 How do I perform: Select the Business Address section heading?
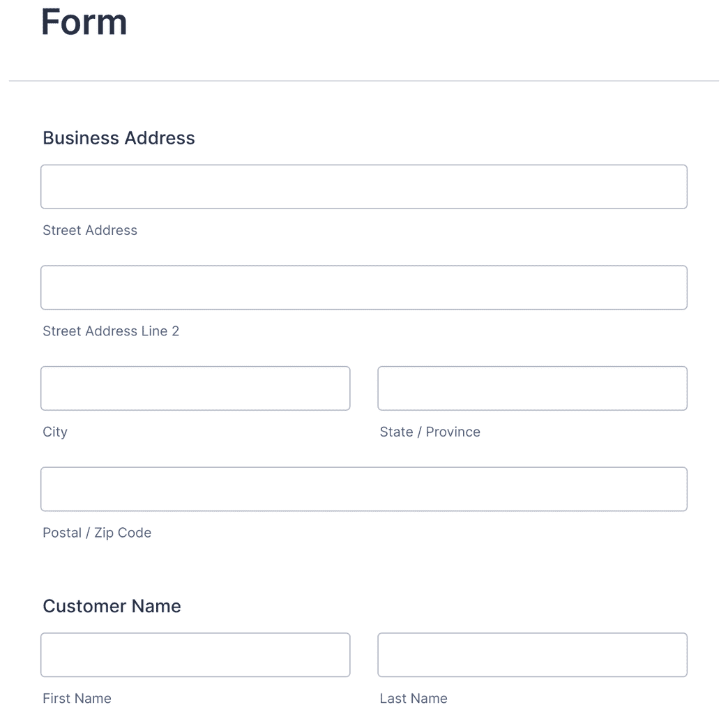click(x=119, y=138)
